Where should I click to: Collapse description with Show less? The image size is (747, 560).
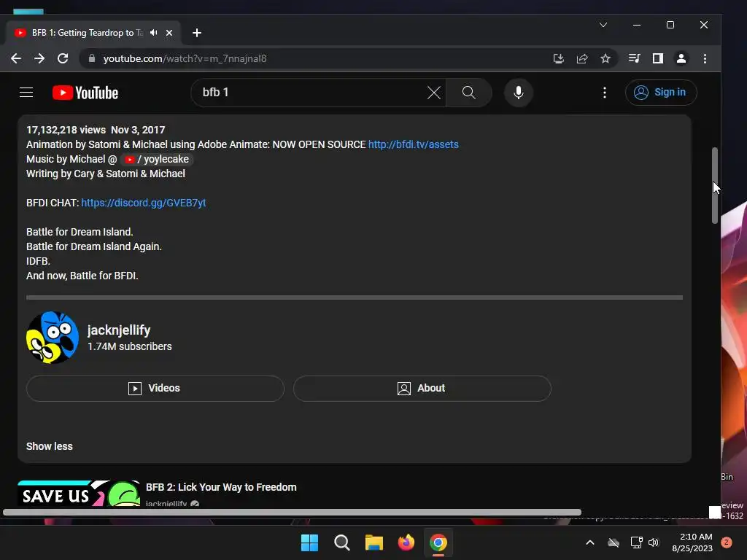(x=50, y=447)
